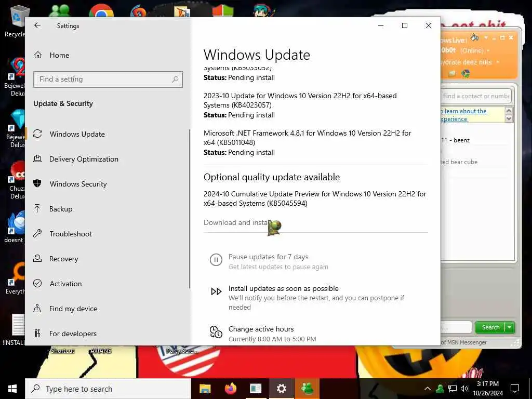The image size is (532, 399).
Task: Open Windows Start menu
Action: [12, 389]
